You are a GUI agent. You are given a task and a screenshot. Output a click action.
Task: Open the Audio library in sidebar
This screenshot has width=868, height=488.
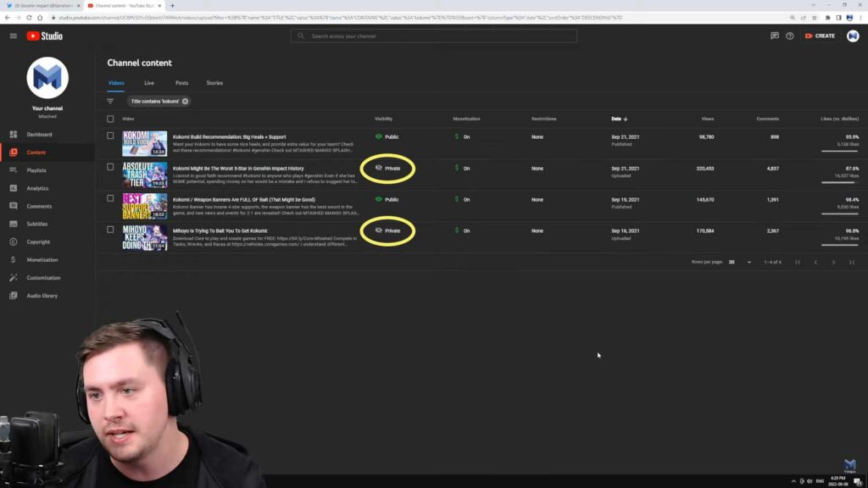pyautogui.click(x=42, y=296)
